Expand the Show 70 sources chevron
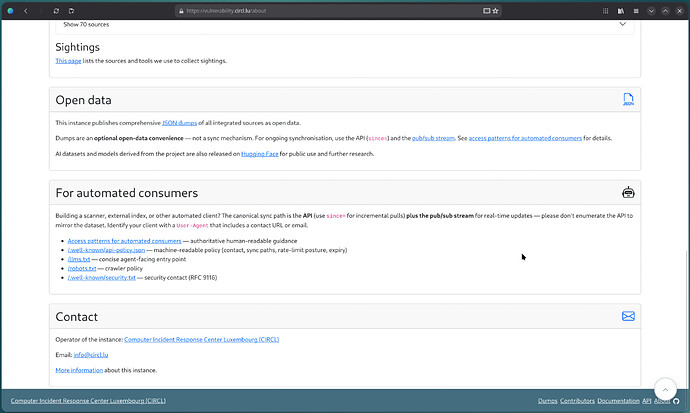 622,24
